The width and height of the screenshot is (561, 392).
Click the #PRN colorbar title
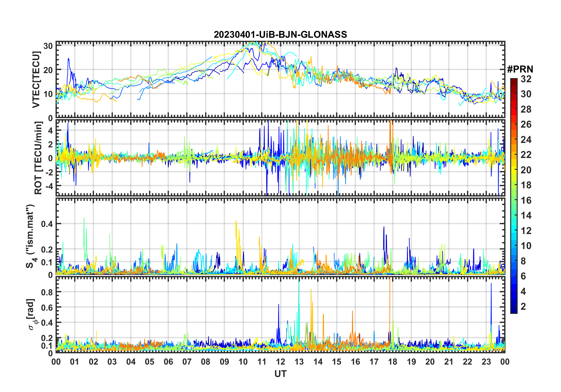tap(520, 69)
